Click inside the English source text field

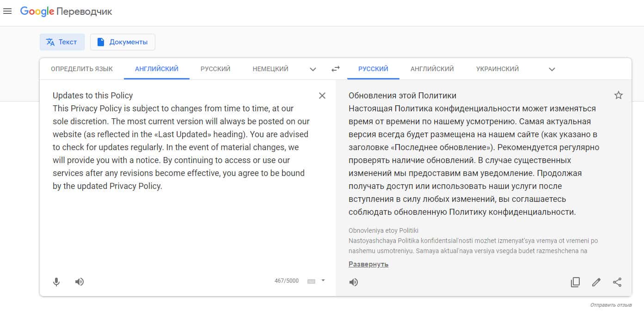[180, 222]
